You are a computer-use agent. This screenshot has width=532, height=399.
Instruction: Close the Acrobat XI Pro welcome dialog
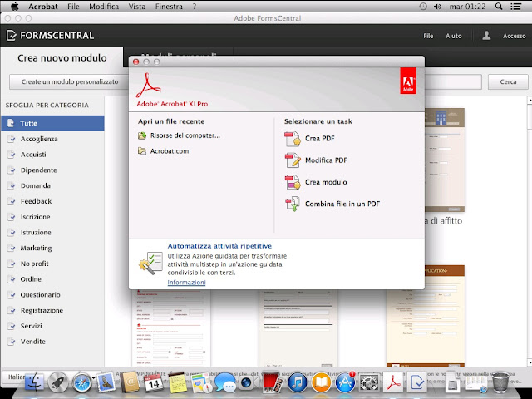coord(136,62)
